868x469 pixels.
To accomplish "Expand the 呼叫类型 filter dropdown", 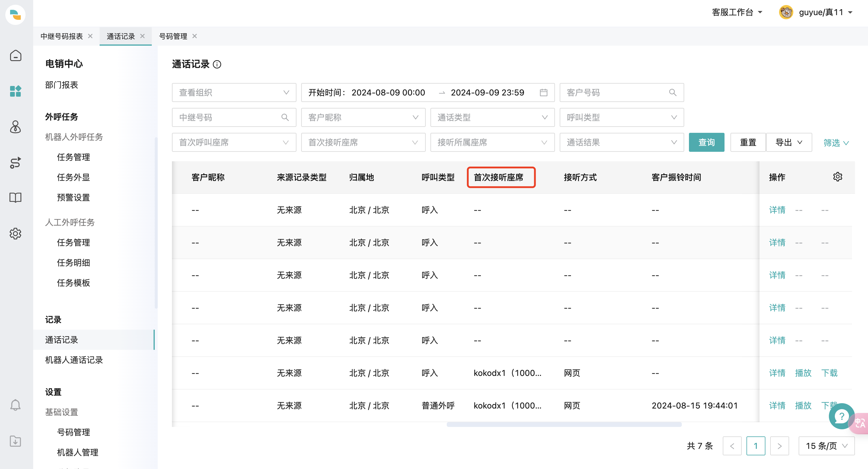I will pos(622,118).
